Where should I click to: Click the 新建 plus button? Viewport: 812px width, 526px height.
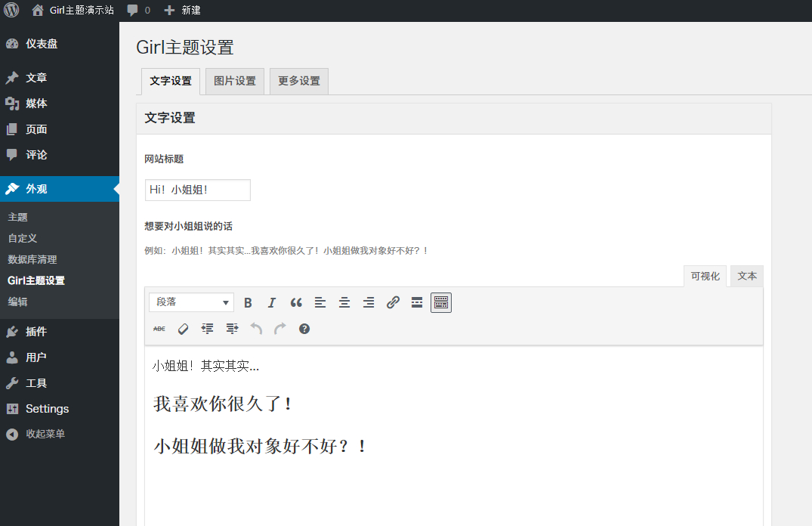pyautogui.click(x=182, y=10)
